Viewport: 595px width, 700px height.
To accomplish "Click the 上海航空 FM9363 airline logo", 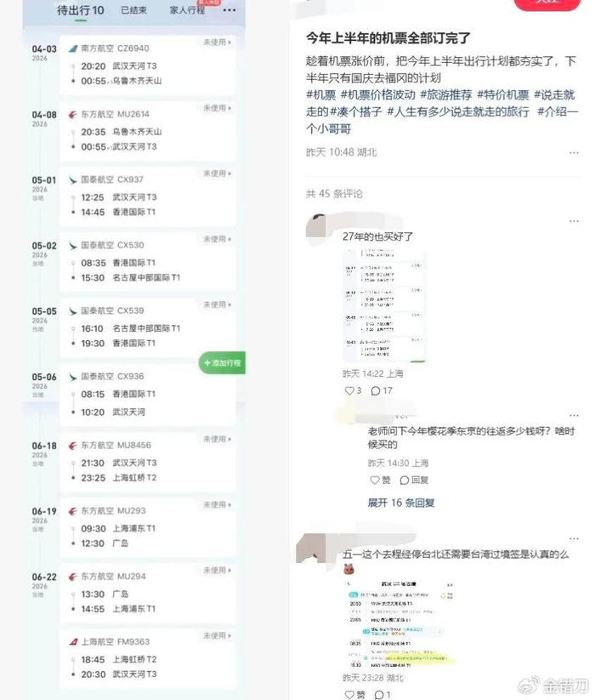I will (x=73, y=642).
